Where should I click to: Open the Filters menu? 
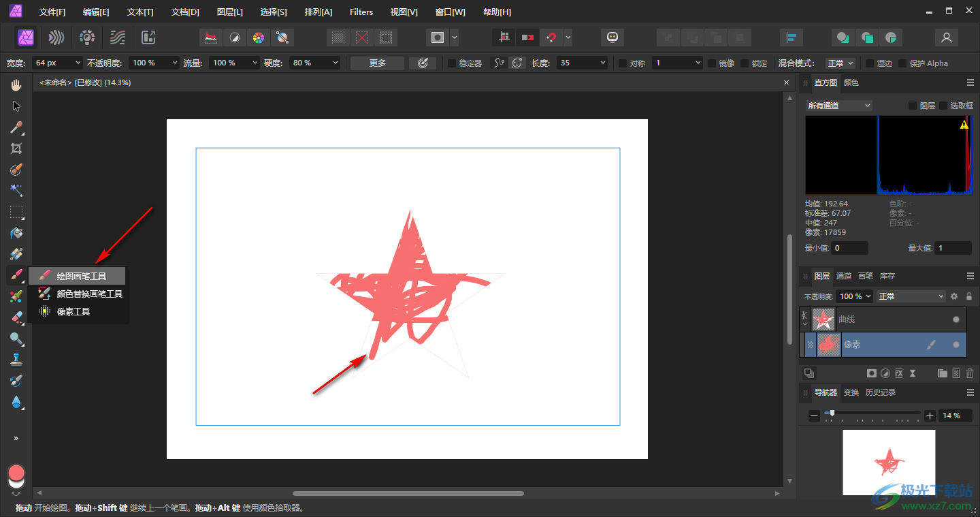[x=361, y=12]
